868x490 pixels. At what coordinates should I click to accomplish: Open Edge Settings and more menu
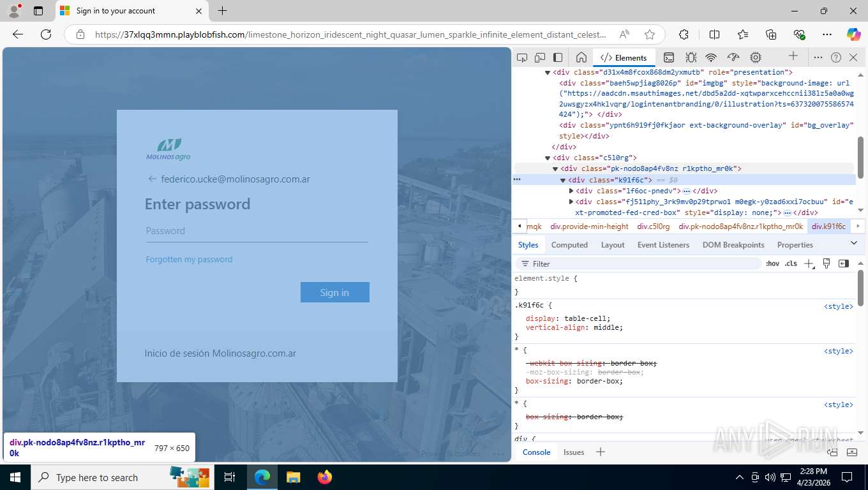(x=827, y=34)
